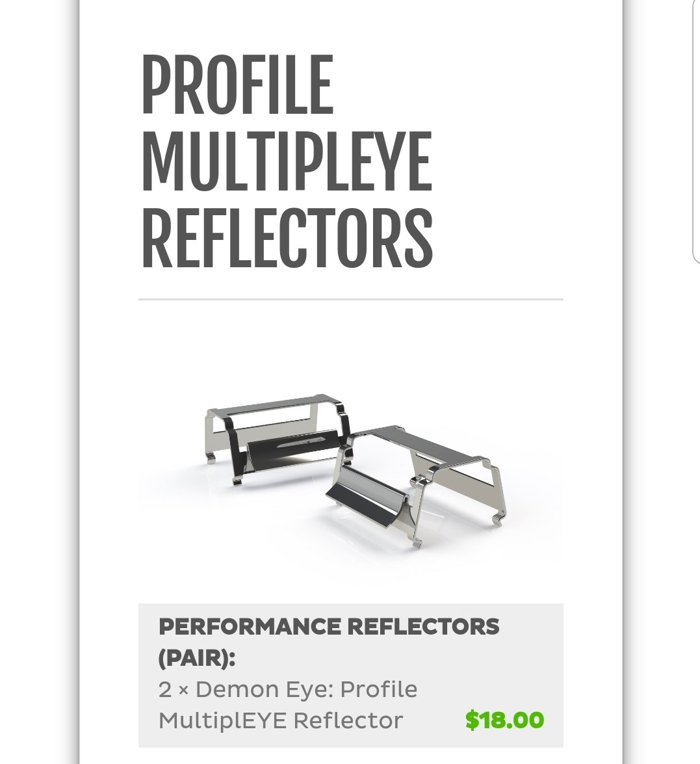This screenshot has height=764, width=700.
Task: Tap the green $18.00 price
Action: coord(504,720)
